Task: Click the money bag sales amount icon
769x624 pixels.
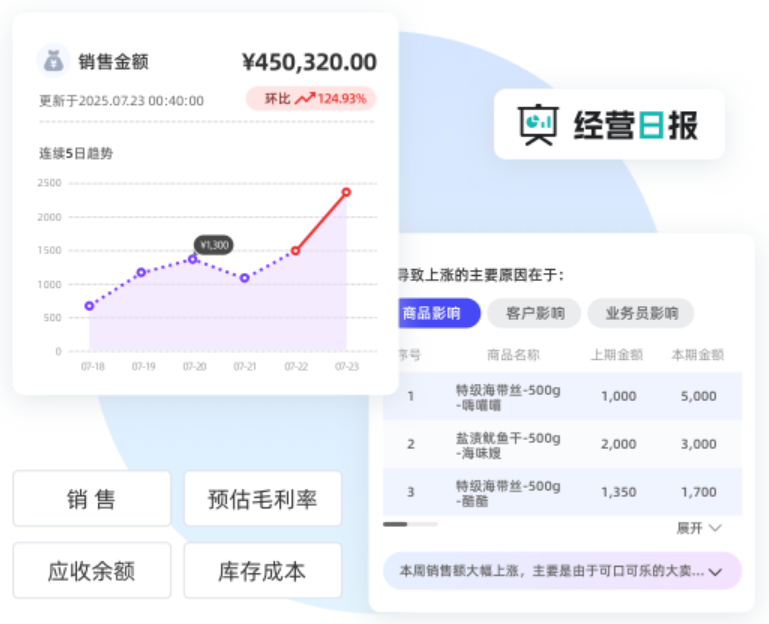Action: coord(53,62)
